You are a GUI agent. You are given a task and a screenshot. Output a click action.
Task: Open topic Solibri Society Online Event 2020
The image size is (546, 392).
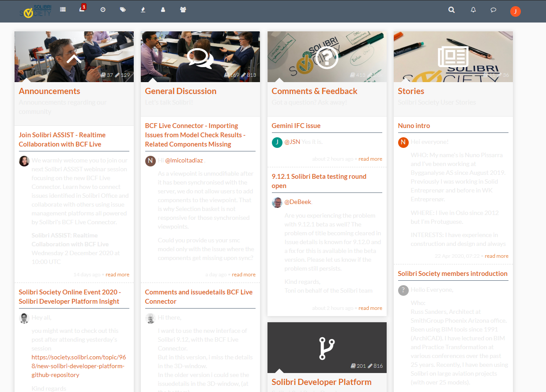click(x=70, y=297)
